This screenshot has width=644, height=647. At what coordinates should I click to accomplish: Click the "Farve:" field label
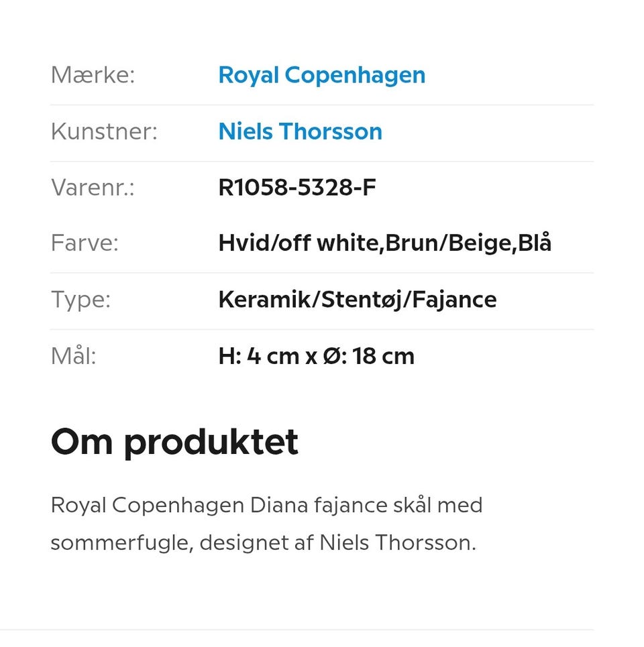[x=85, y=243]
